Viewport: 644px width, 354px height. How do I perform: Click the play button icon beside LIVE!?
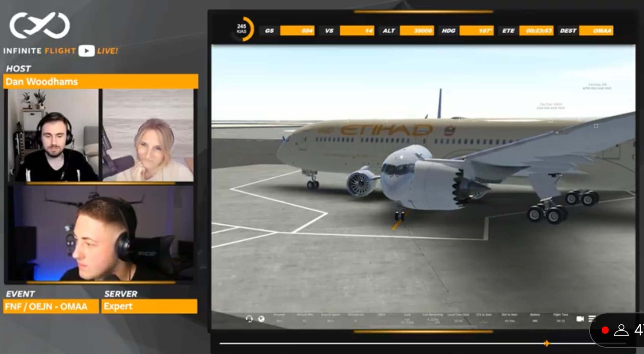(x=87, y=51)
